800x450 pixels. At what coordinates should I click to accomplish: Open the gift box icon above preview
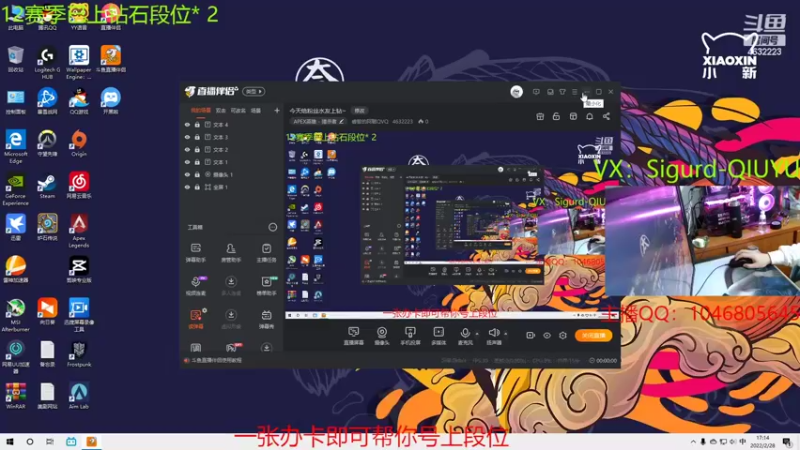[x=540, y=116]
